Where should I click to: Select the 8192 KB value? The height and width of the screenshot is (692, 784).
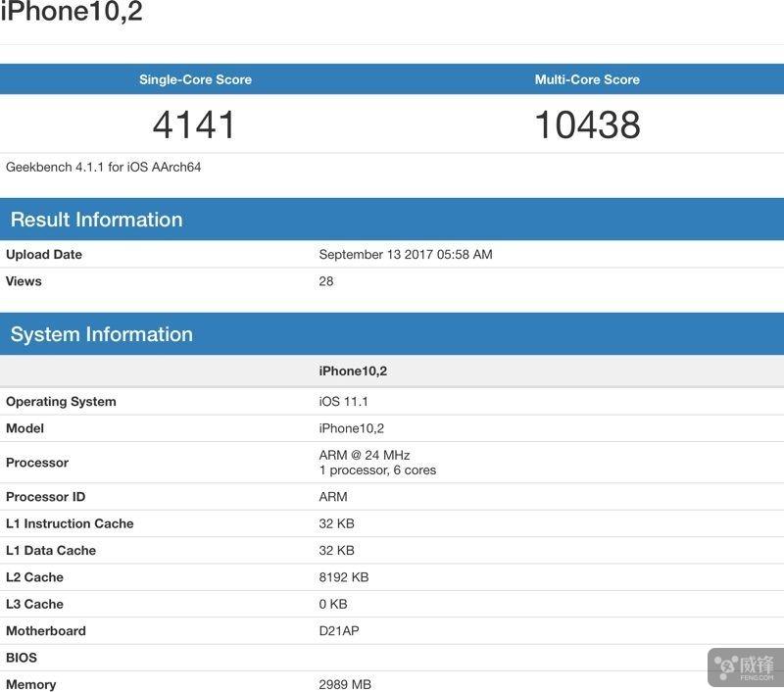344,577
